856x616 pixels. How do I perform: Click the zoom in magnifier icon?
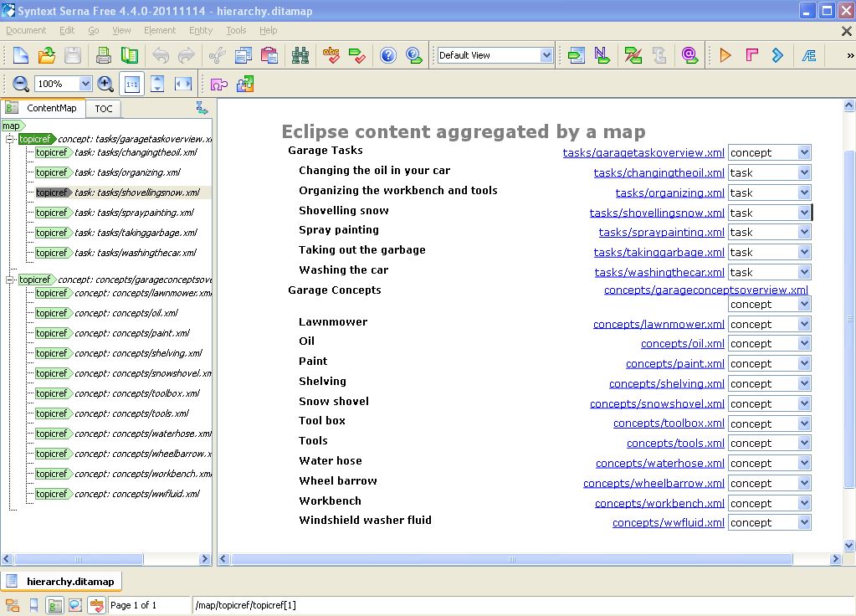[x=105, y=84]
